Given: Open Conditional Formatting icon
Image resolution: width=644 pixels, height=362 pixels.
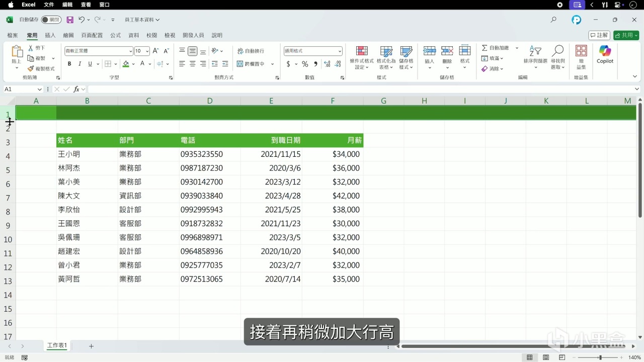Looking at the screenshot, I should [362, 51].
